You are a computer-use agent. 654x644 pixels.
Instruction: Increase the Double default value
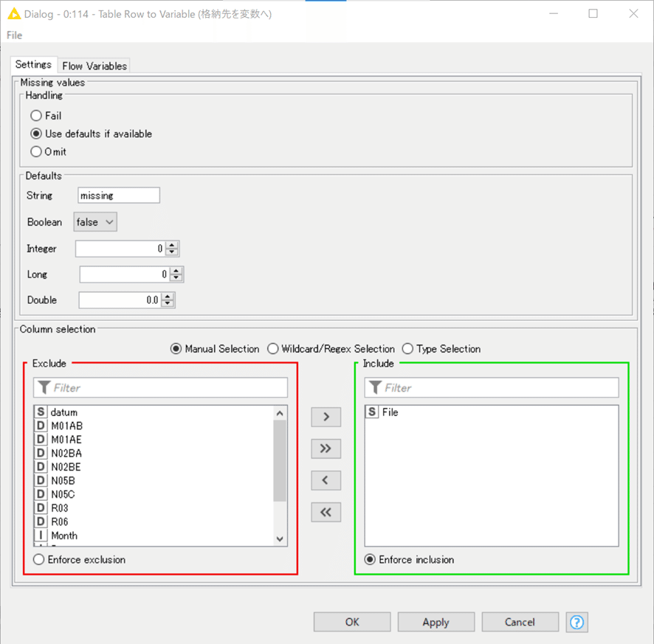tap(168, 297)
